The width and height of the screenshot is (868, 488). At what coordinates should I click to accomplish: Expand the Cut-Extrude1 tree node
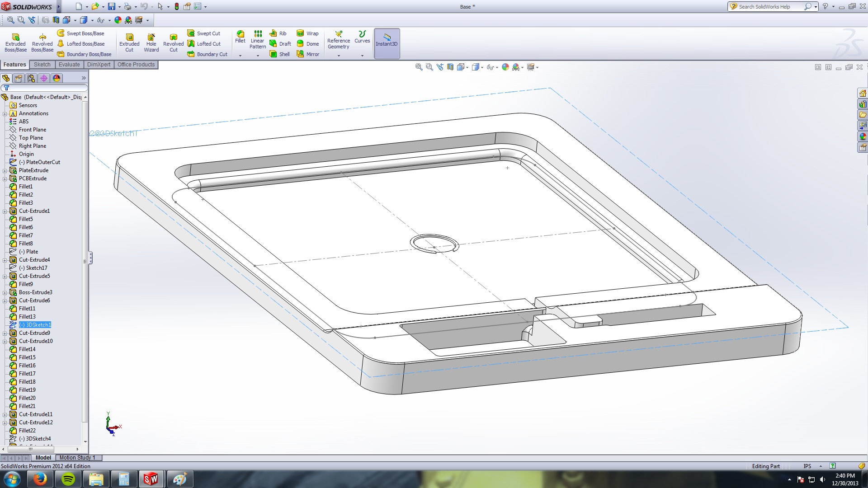(5, 211)
